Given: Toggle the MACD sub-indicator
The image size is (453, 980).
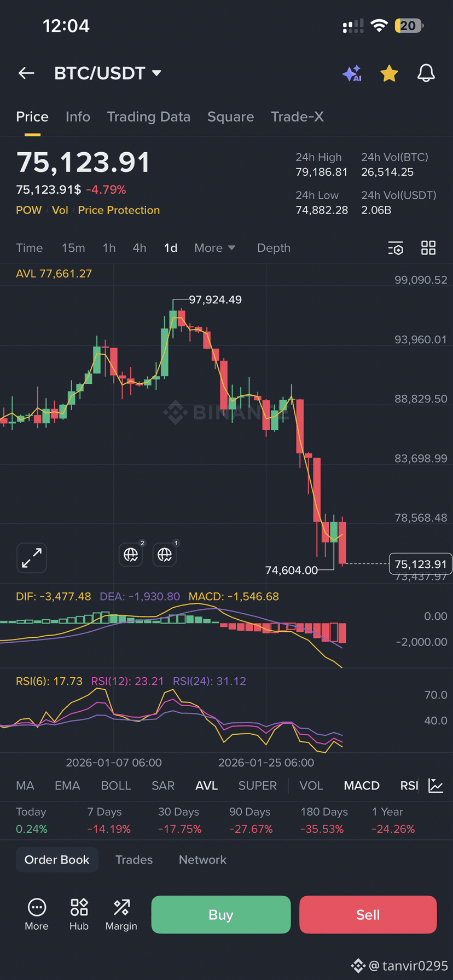Looking at the screenshot, I should 362,786.
